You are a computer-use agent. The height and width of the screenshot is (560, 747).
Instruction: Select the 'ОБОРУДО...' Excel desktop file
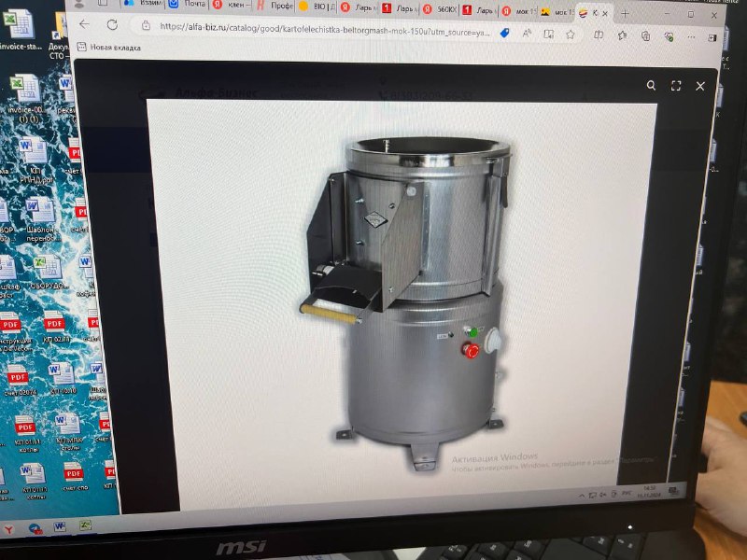point(49,273)
